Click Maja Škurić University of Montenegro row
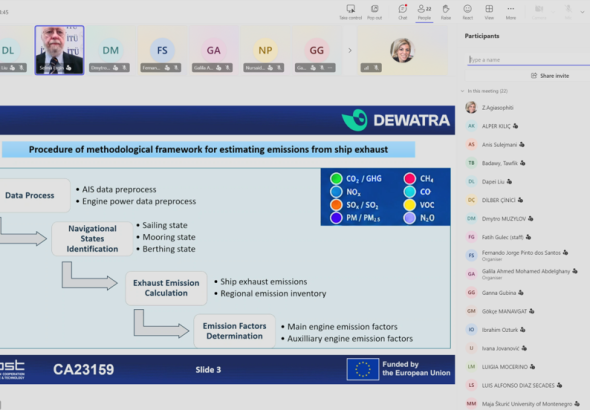590x410 pixels. (x=527, y=404)
